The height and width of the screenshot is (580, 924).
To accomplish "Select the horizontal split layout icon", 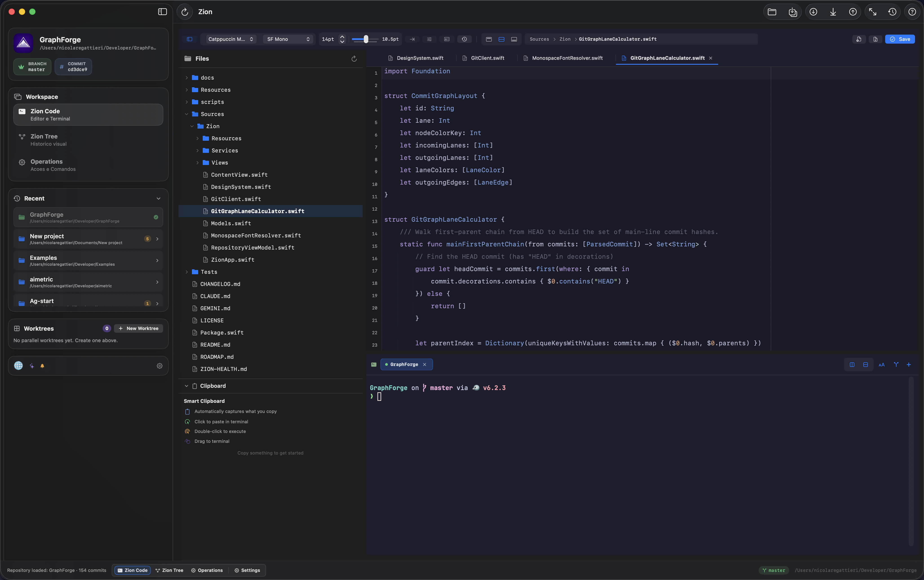I will pos(501,39).
